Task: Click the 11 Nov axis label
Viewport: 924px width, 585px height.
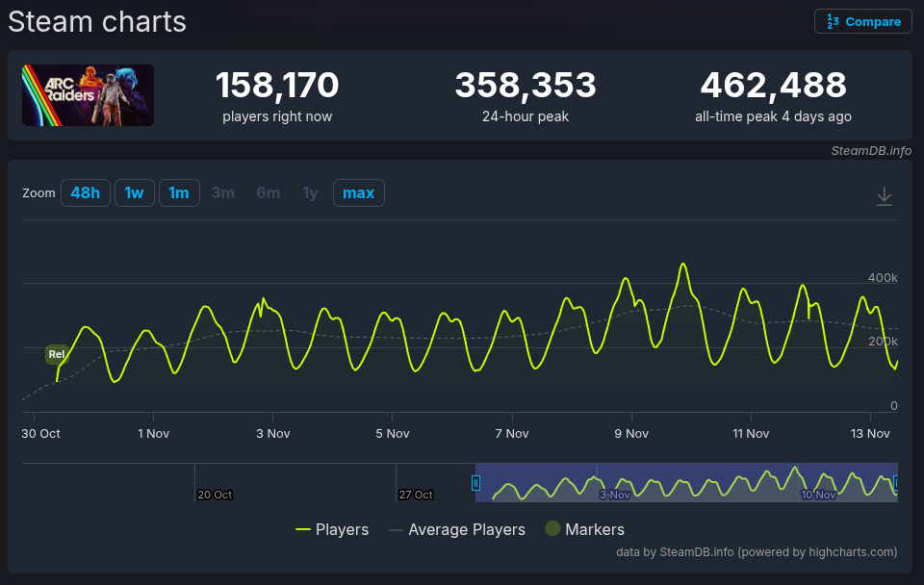Action: 751,434
